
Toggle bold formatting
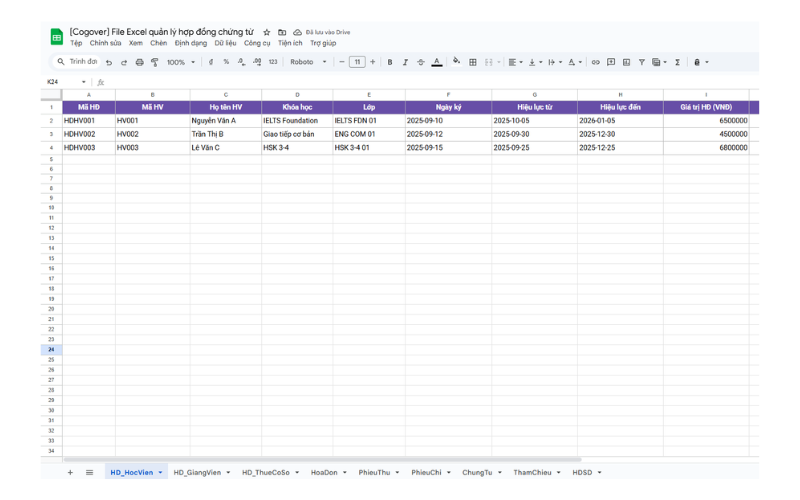point(390,62)
